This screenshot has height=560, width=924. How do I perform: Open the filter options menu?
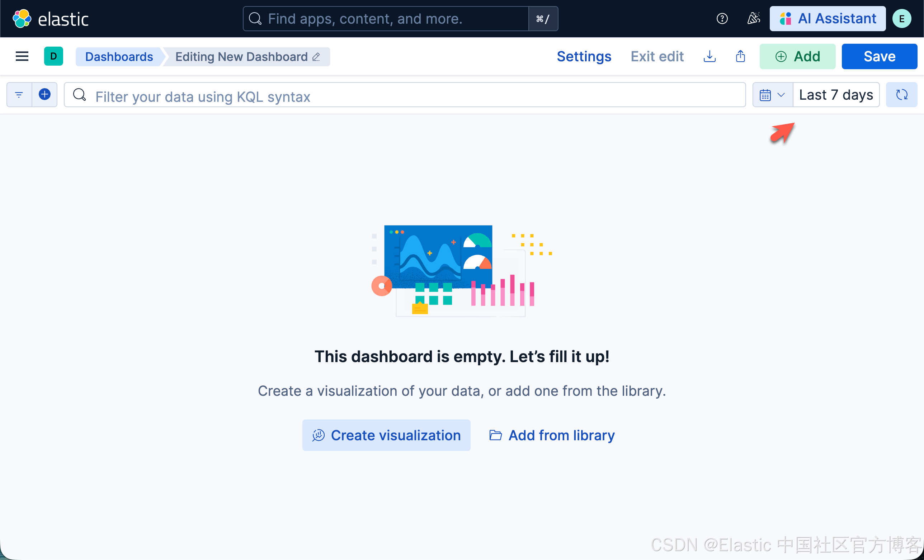coord(19,94)
